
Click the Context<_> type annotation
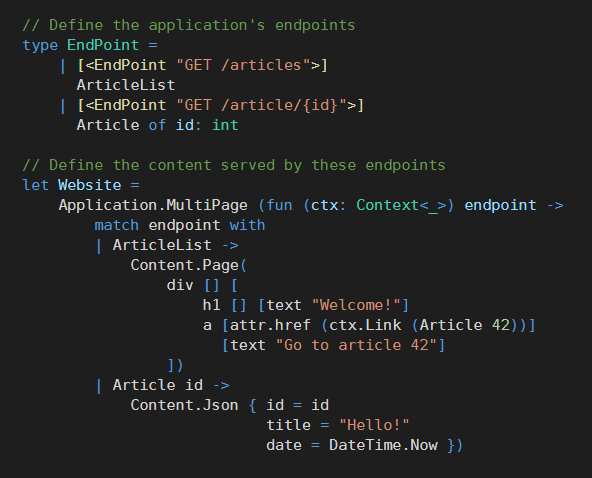(x=402, y=205)
